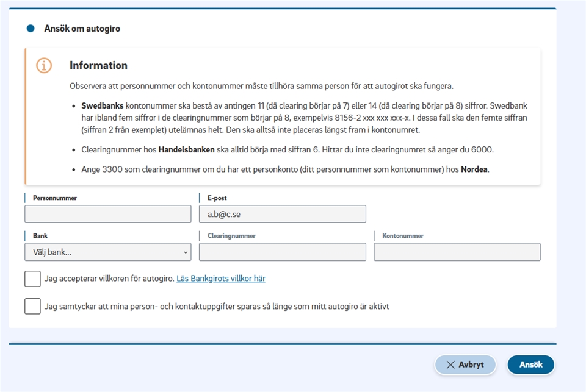
Task: Click the X icon inside Avbryt button
Action: coord(450,365)
